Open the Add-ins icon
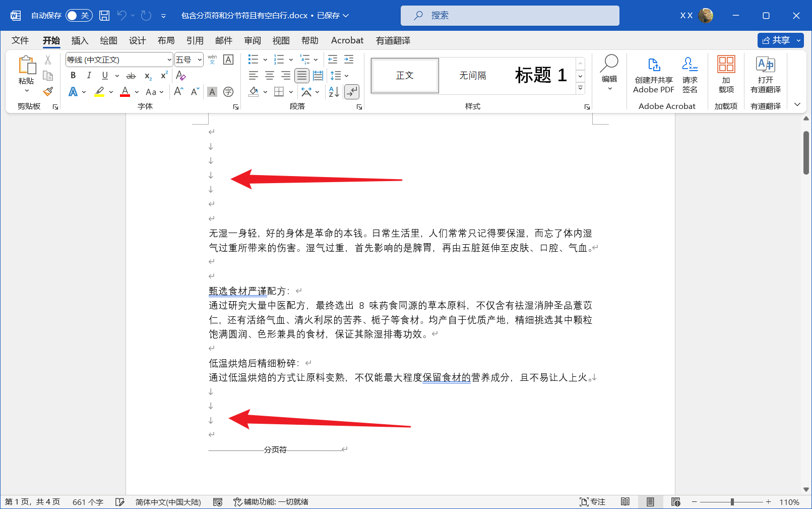This screenshot has width=812, height=509. (726, 75)
